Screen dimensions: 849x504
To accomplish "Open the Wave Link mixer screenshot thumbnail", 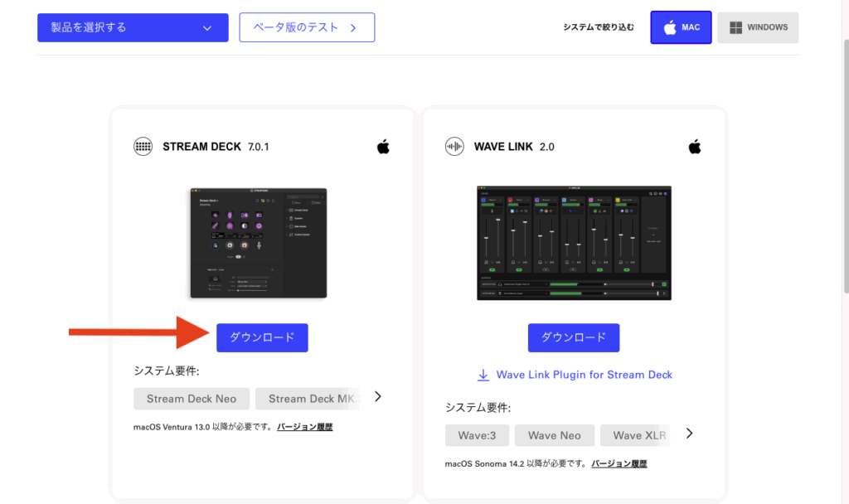I will 574,243.
